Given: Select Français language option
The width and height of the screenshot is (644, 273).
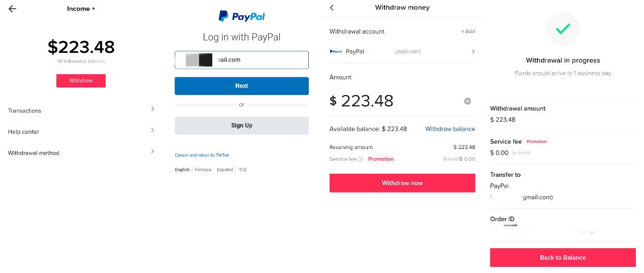Looking at the screenshot, I should (x=203, y=170).
